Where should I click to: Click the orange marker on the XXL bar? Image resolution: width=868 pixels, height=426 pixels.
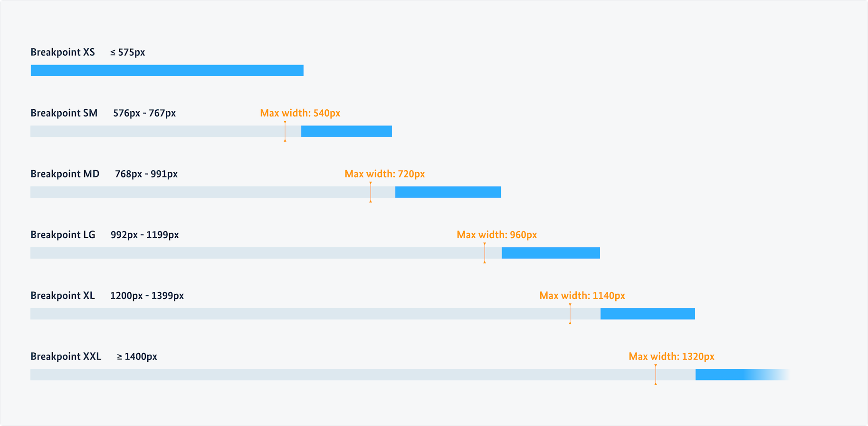click(656, 375)
